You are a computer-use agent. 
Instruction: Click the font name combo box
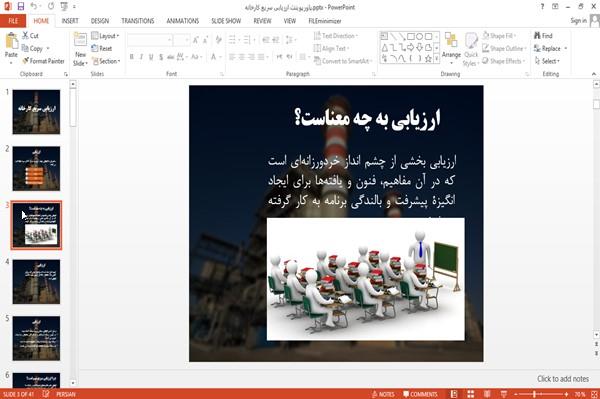[x=149, y=40]
